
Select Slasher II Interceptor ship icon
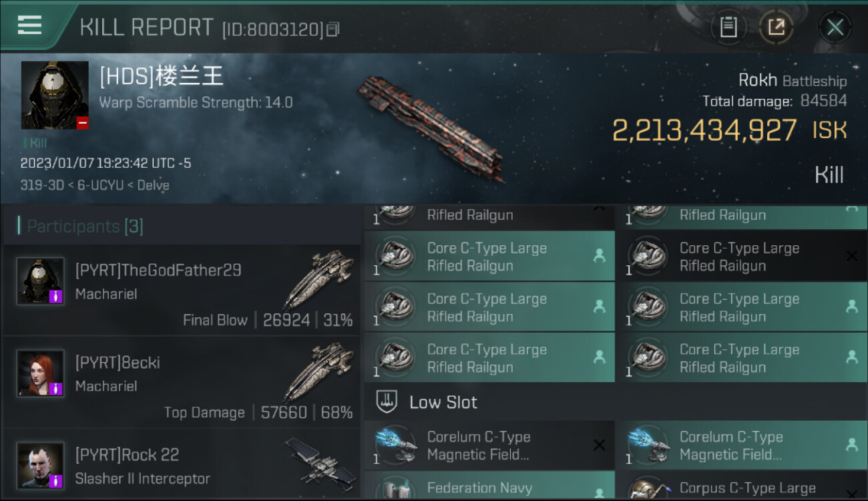coord(320,462)
